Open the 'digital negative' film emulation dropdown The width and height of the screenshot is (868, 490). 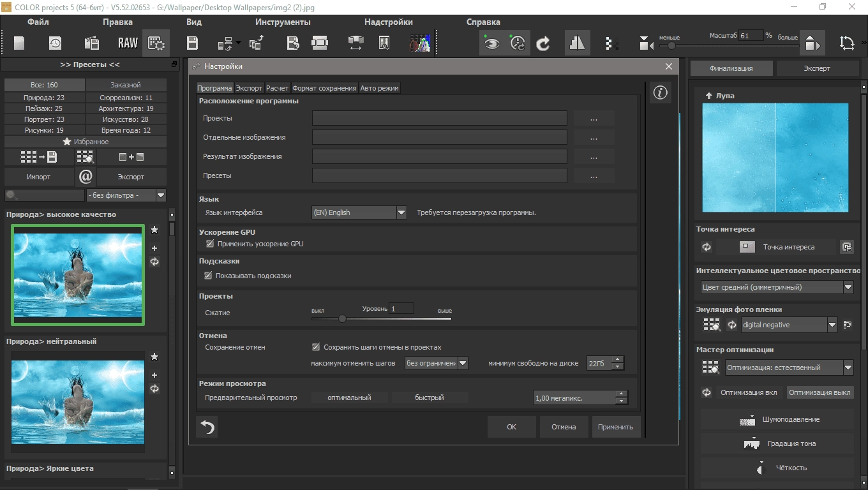coord(789,325)
